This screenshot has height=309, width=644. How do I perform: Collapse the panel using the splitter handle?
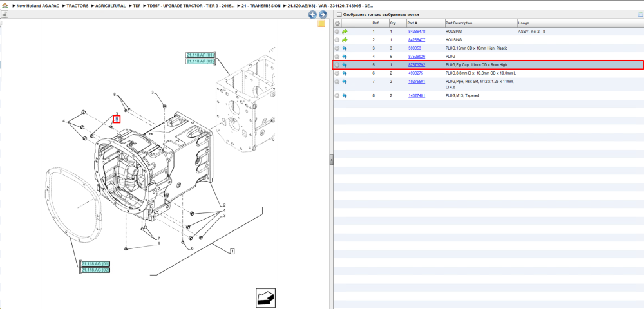point(331,160)
